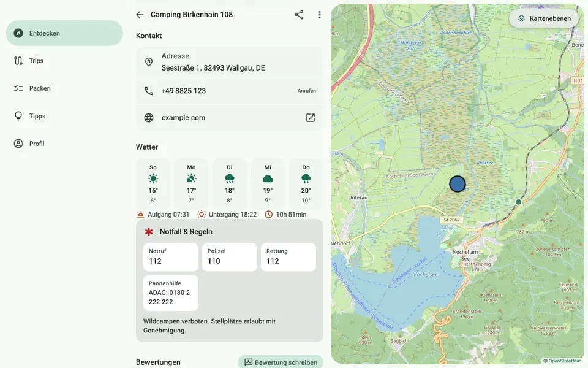Select the Thursday (Do) weather card
The image size is (588, 368).
click(306, 183)
